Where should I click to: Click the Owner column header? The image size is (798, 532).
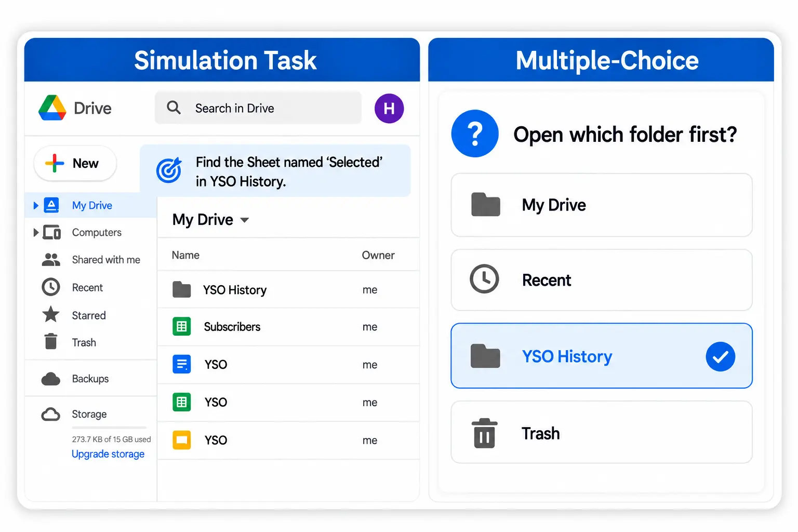point(378,255)
